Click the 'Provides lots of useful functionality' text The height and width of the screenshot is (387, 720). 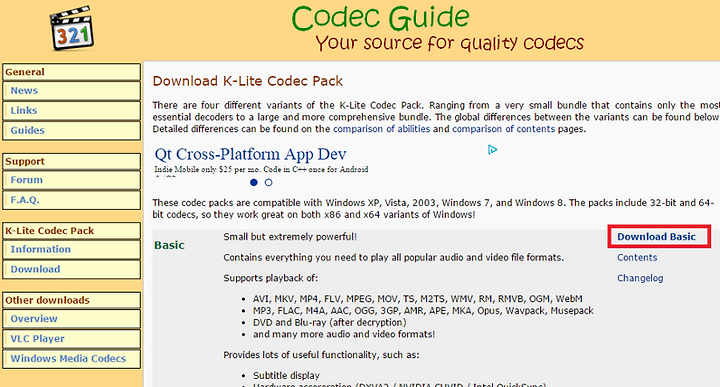pyautogui.click(x=321, y=355)
